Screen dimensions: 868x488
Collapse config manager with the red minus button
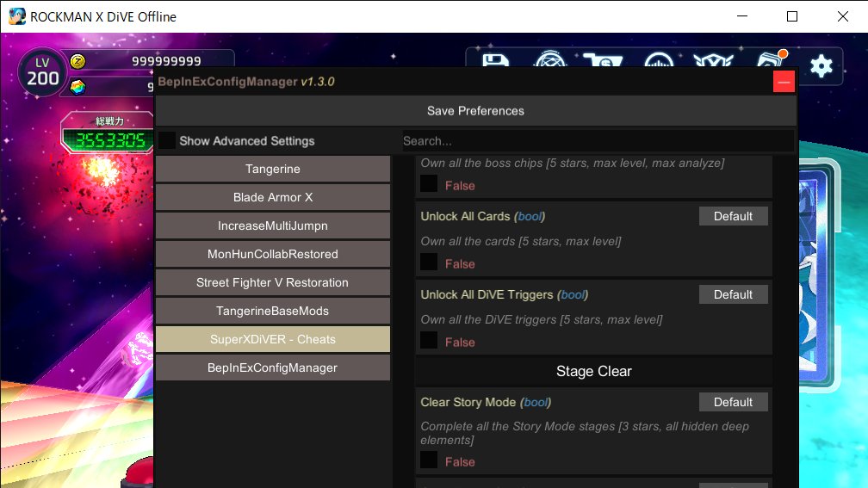tap(784, 82)
